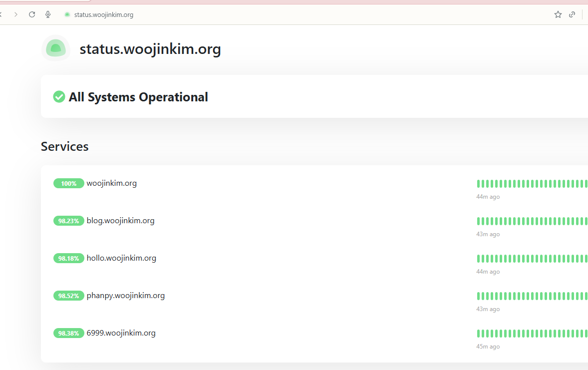Image resolution: width=588 pixels, height=370 pixels.
Task: Click the green checkmark operational icon
Action: pos(59,97)
